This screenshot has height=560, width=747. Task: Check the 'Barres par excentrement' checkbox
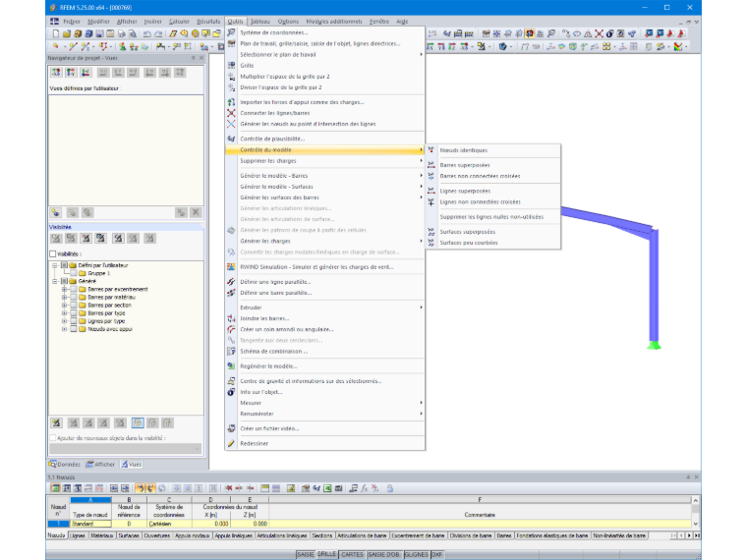(74, 289)
